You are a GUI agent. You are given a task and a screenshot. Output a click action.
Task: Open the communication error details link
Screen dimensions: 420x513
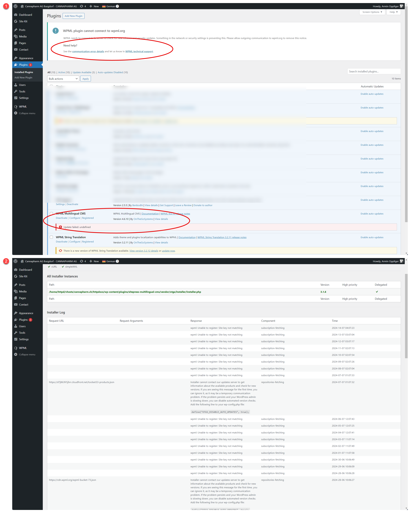pos(88,51)
